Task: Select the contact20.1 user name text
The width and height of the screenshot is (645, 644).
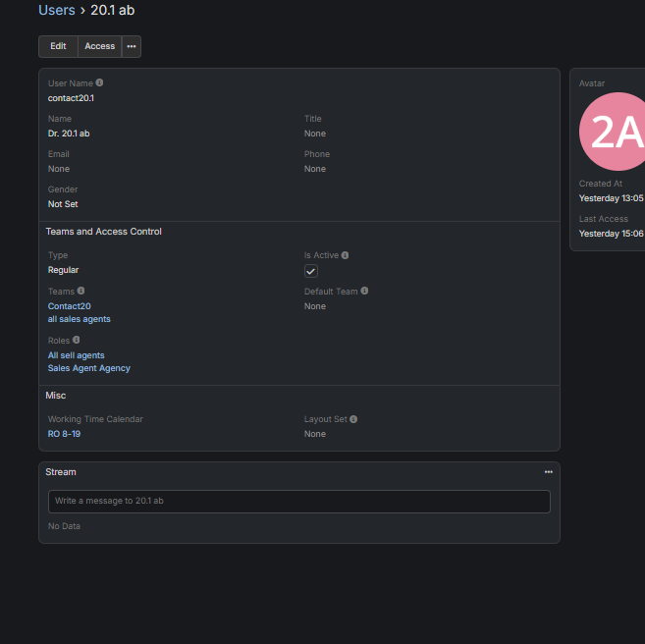Action: [71, 98]
